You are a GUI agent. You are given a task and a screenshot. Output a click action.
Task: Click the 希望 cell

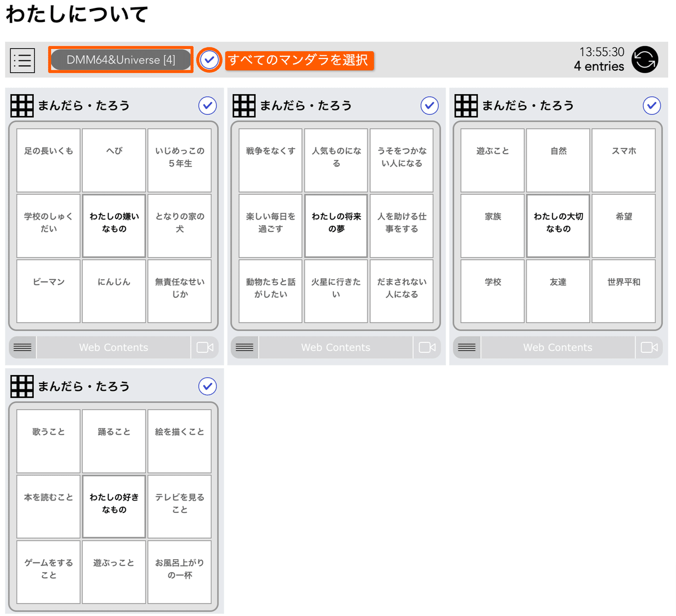(x=624, y=226)
